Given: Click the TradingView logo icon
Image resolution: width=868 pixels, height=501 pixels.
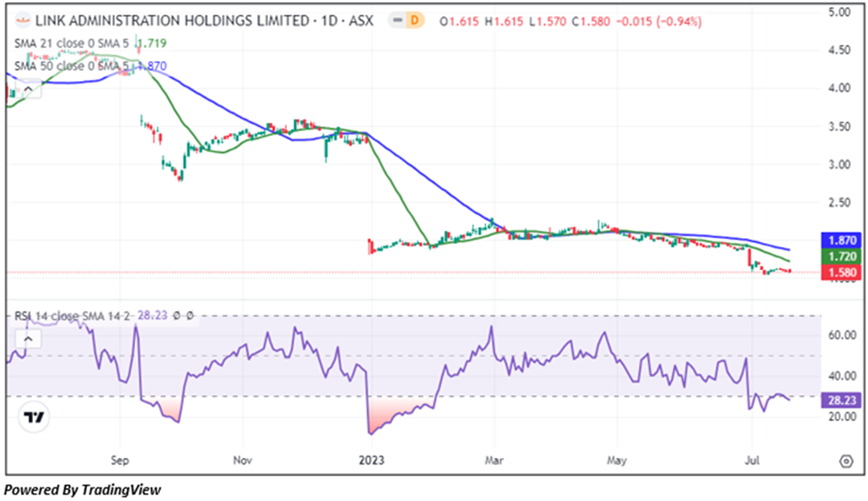Looking at the screenshot, I should pos(34,417).
